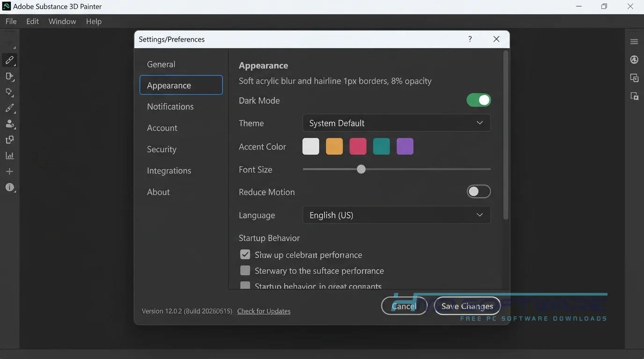Pick the teal accent color swatch
This screenshot has width=644, height=359.
[x=381, y=146]
